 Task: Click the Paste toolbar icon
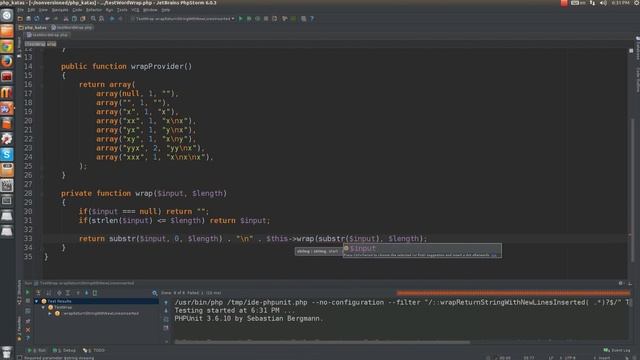coord(83,19)
